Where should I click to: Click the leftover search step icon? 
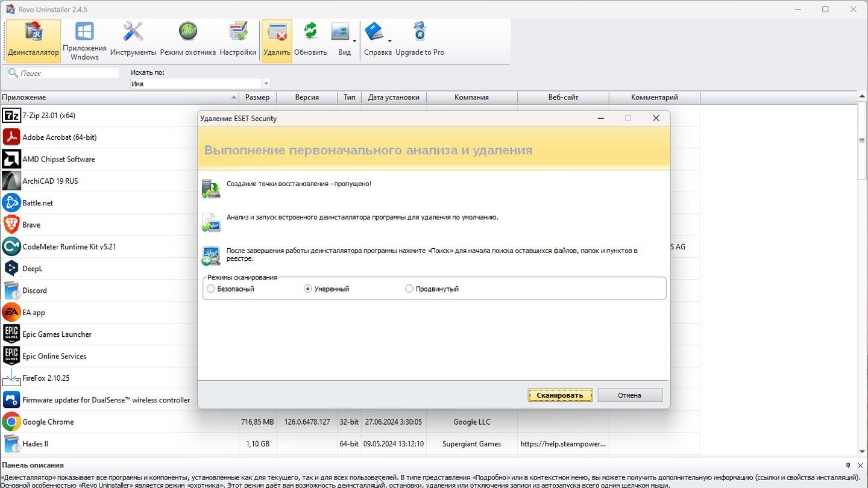tap(211, 256)
